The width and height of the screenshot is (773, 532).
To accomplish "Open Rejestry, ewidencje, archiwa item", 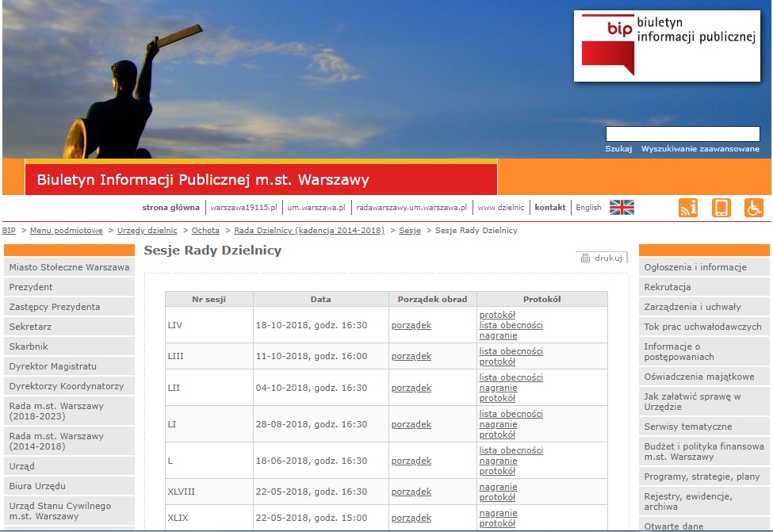I will point(704,501).
